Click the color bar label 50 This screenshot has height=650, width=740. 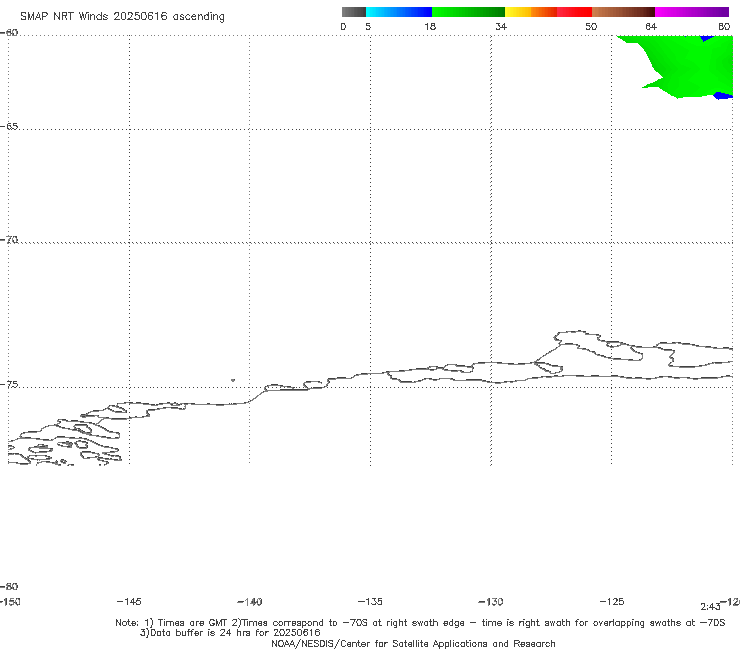591,26
